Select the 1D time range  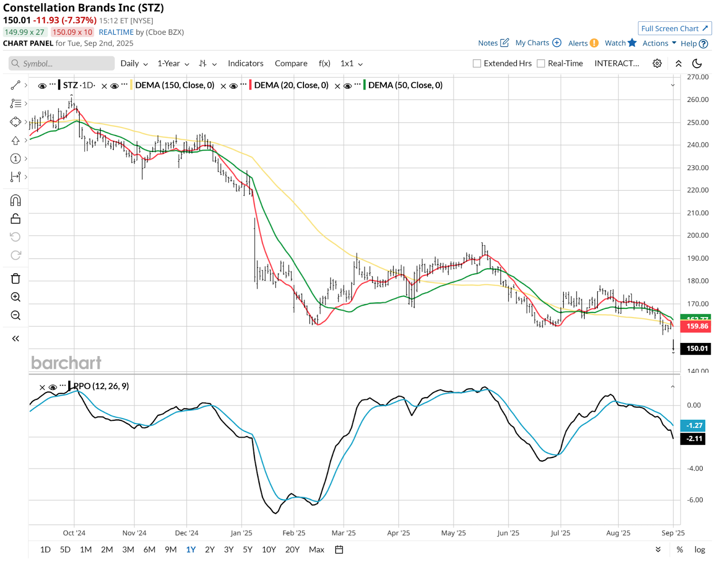[x=45, y=549]
